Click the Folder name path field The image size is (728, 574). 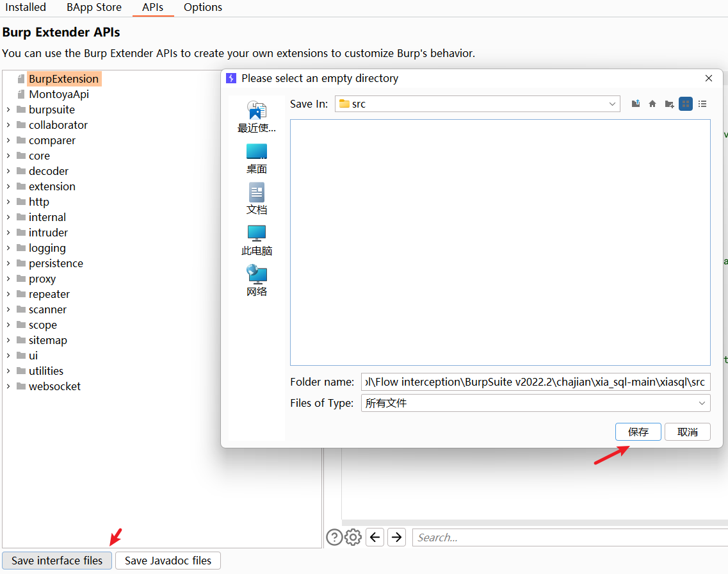pos(535,382)
